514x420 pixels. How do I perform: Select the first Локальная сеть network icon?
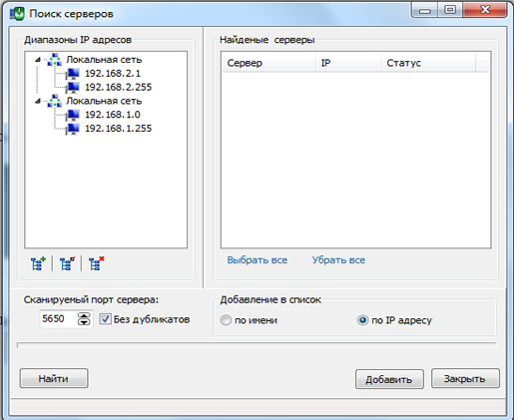[55, 60]
